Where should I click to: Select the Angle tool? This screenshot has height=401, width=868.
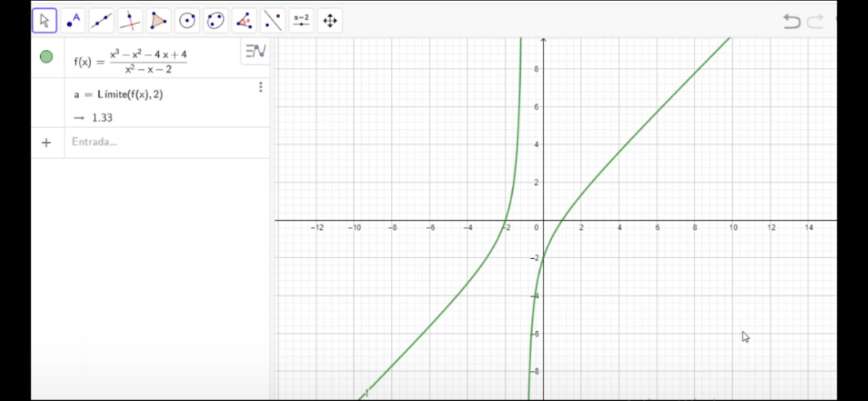[x=244, y=21]
